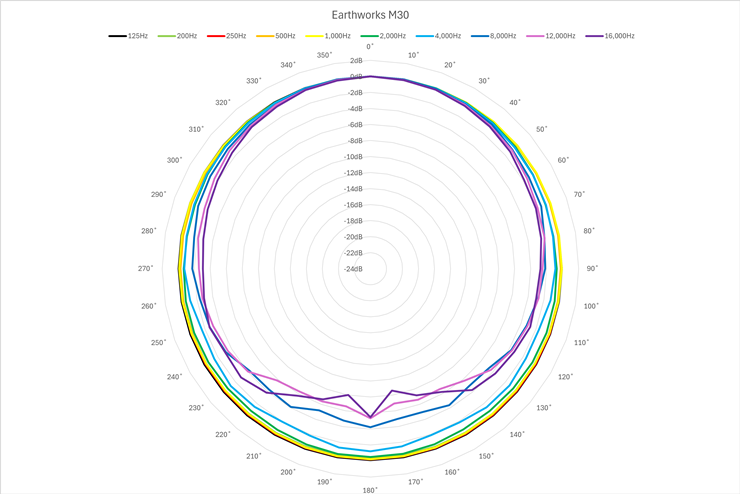This screenshot has height=494, width=740.
Task: Select the 180° angle label
Action: pos(370,490)
